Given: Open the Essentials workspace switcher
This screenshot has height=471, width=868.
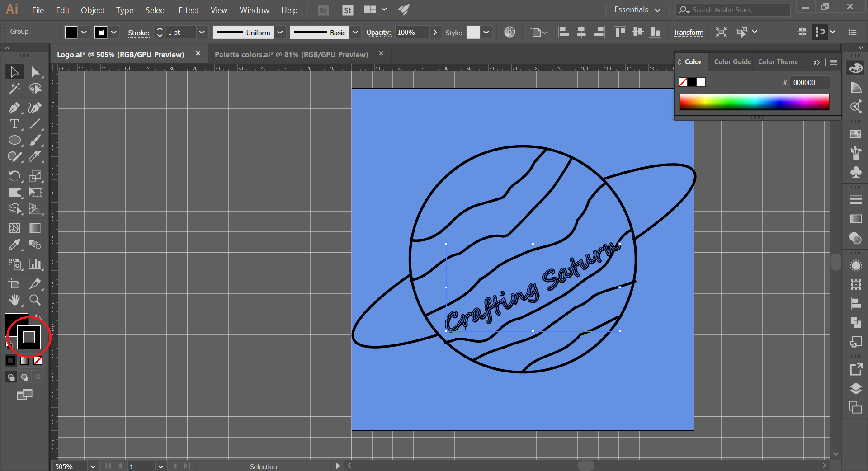Looking at the screenshot, I should pos(637,9).
